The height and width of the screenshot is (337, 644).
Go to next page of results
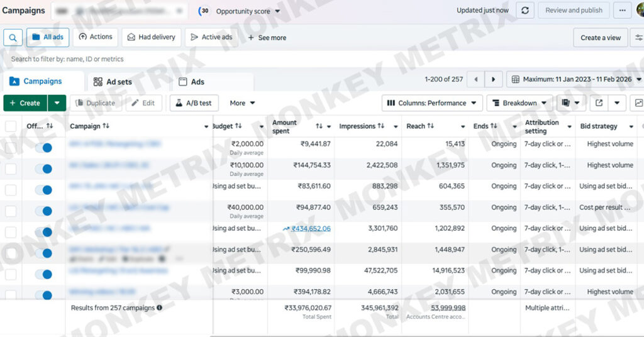pyautogui.click(x=494, y=80)
